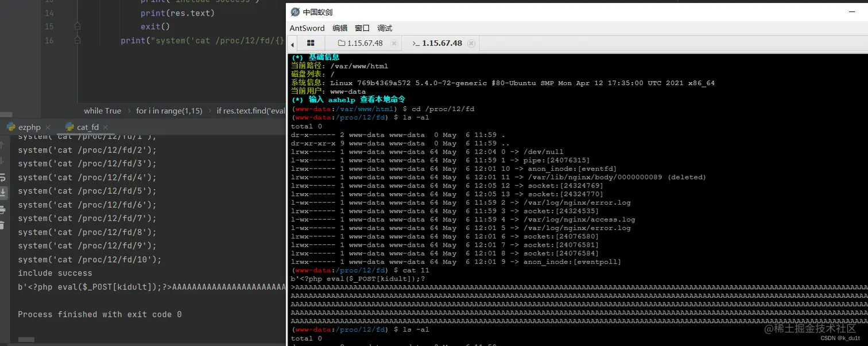868x346 pixels.
Task: Open the AntSword menu
Action: [307, 28]
